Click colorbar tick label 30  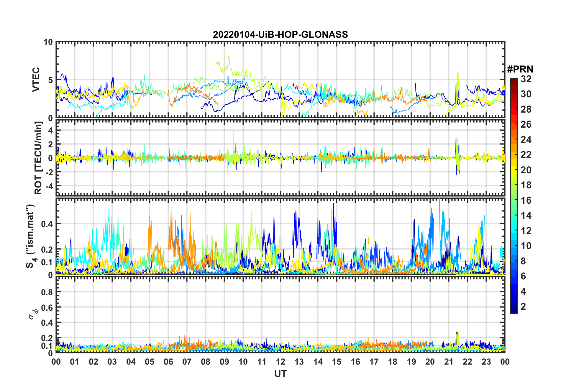click(526, 94)
